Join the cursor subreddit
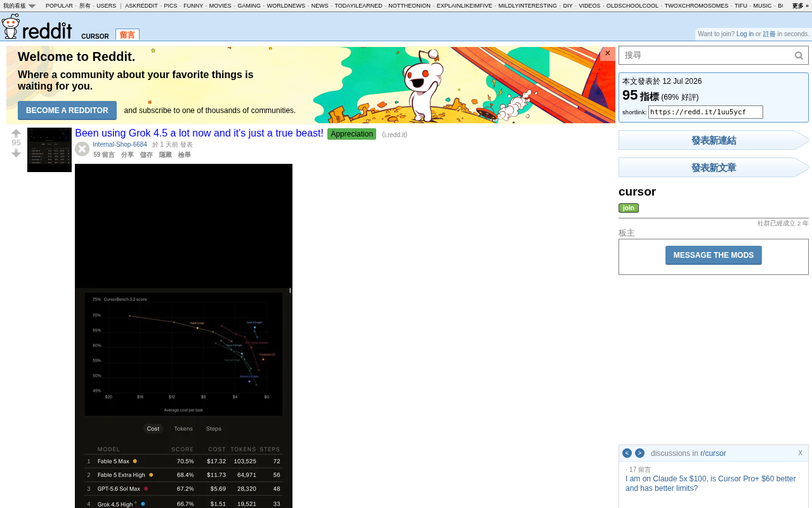The width and height of the screenshot is (812, 508). (629, 208)
